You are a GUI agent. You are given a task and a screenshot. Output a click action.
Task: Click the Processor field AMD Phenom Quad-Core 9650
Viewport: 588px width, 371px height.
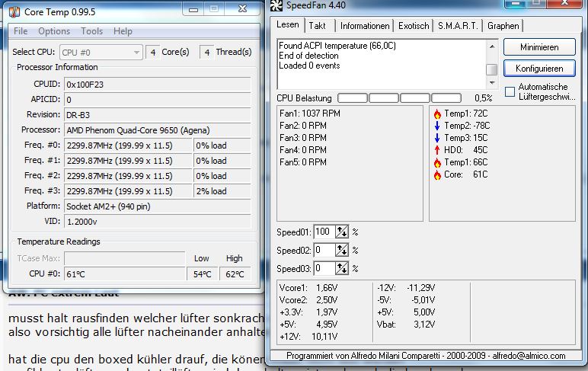click(x=157, y=130)
